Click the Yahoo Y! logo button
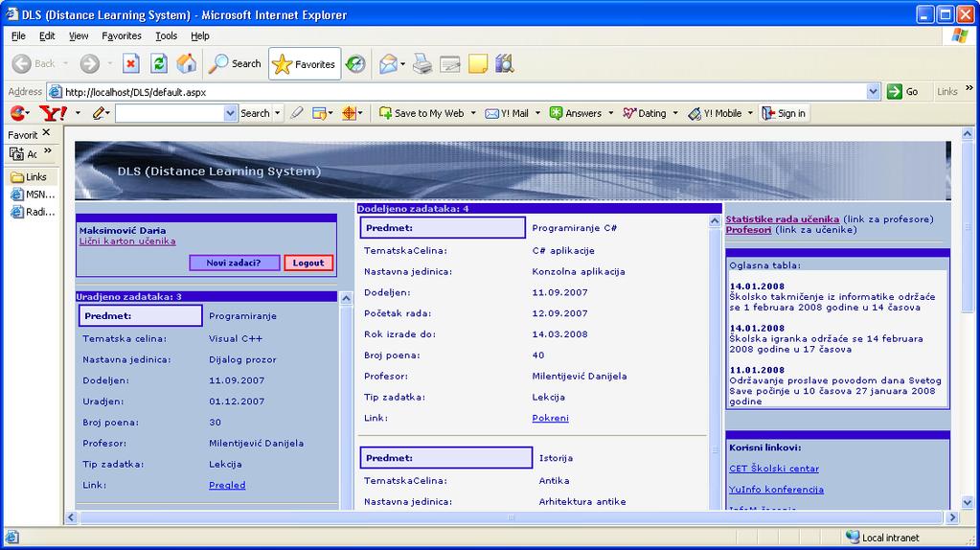The width and height of the screenshot is (980, 550). [53, 113]
